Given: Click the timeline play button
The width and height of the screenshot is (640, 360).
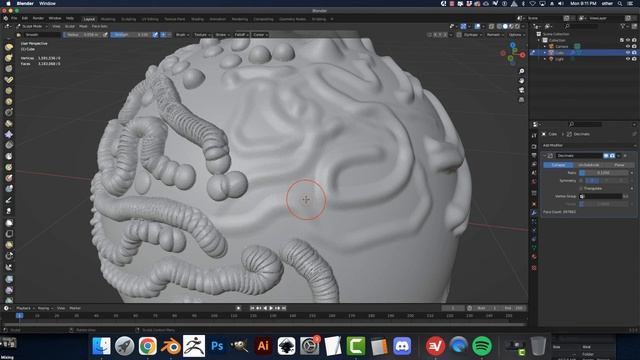Looking at the screenshot, I should 271,308.
